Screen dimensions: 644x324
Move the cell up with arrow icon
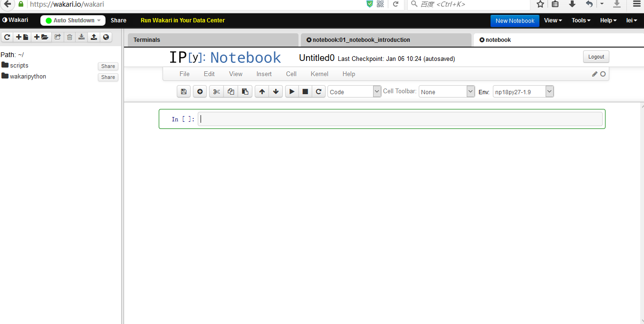tap(262, 91)
